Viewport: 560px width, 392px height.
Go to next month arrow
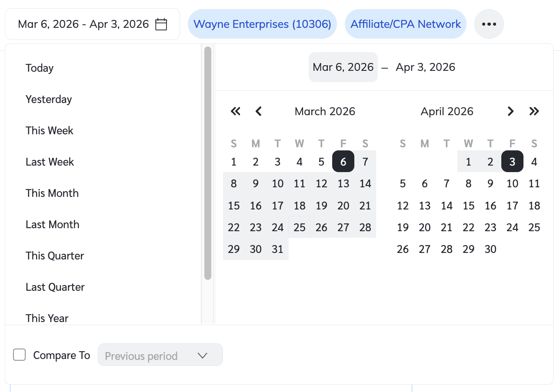tap(511, 111)
